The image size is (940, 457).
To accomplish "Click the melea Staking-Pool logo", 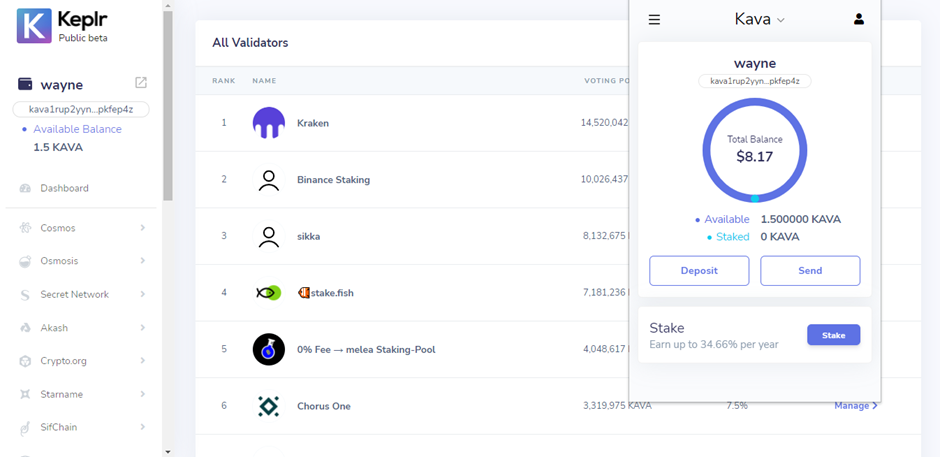I will [x=269, y=350].
